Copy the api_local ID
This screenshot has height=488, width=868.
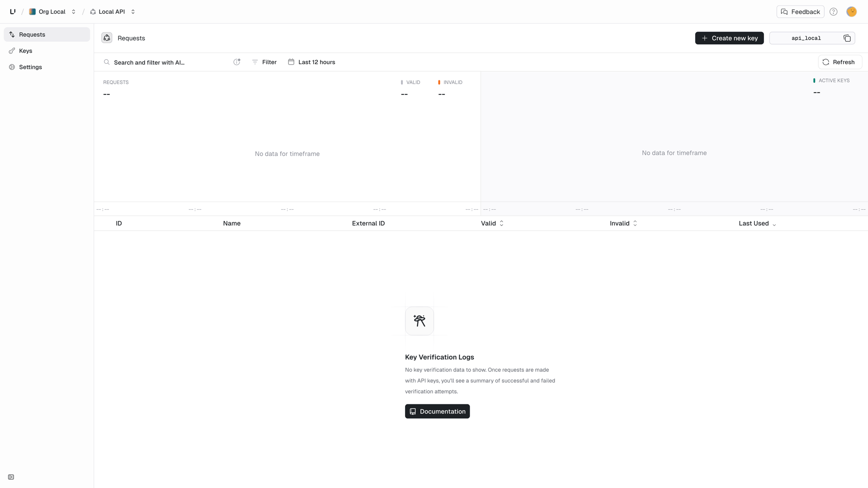(x=847, y=38)
